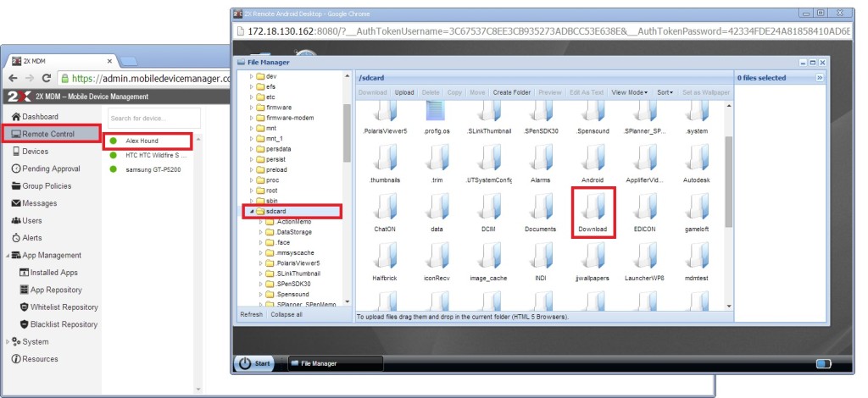Select the Documents folder icon
The image size is (868, 398).
pyautogui.click(x=540, y=213)
